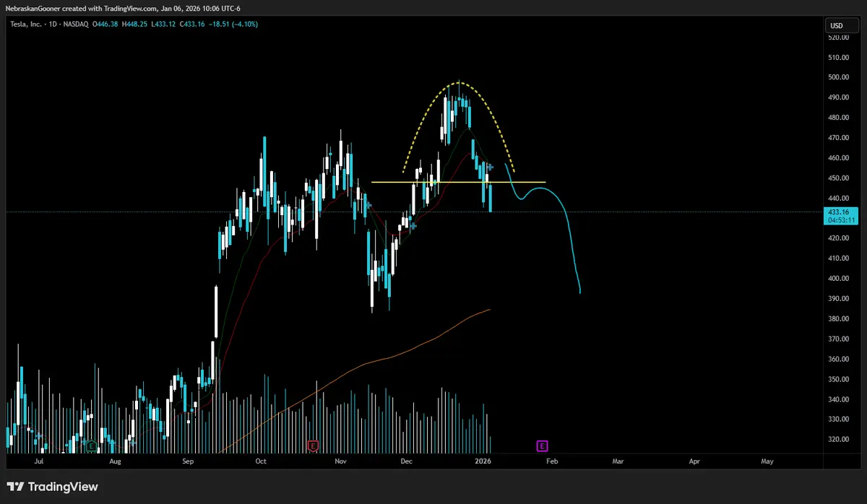Screen dimensions: 867x504
Task: Click the 2026 label on time axis
Action: click(x=483, y=461)
